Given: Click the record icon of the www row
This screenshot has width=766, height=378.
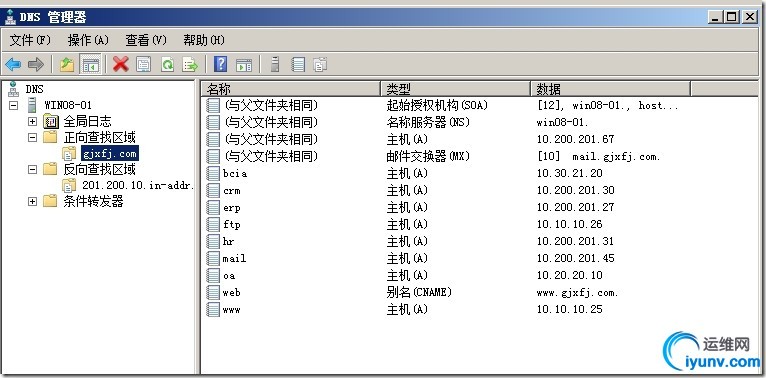Looking at the screenshot, I should (x=213, y=310).
